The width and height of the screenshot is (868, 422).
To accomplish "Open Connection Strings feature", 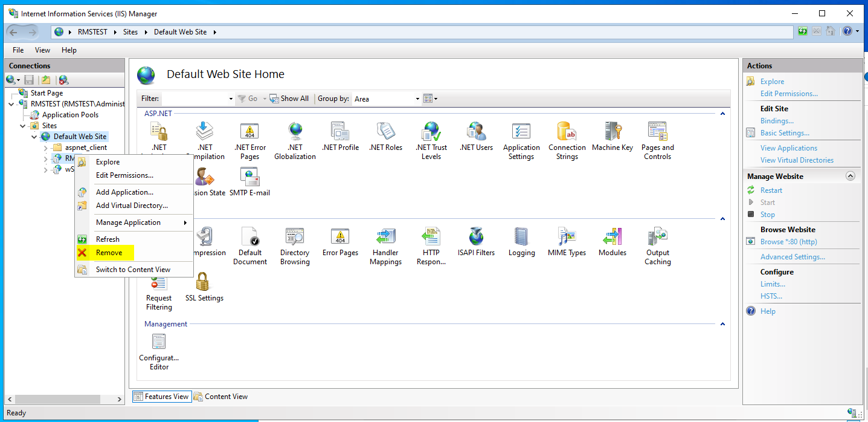I will pyautogui.click(x=567, y=140).
